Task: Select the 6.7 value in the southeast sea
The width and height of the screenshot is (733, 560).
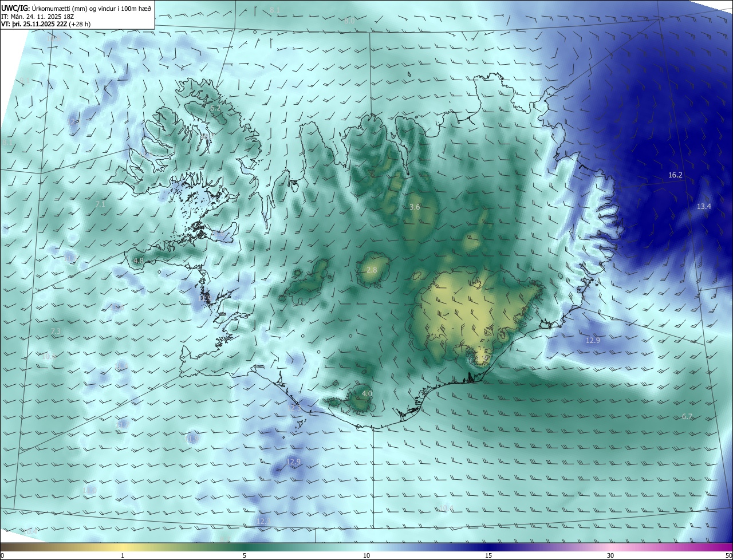Action: click(687, 416)
